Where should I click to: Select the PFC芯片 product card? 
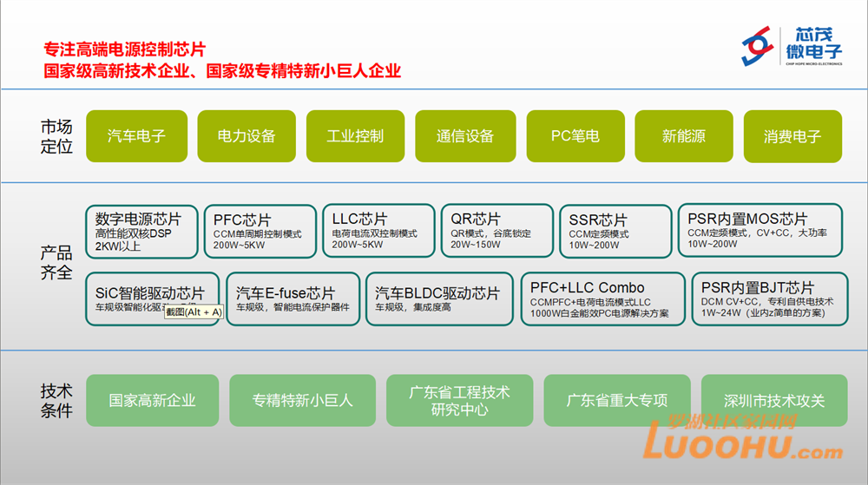[x=260, y=231]
